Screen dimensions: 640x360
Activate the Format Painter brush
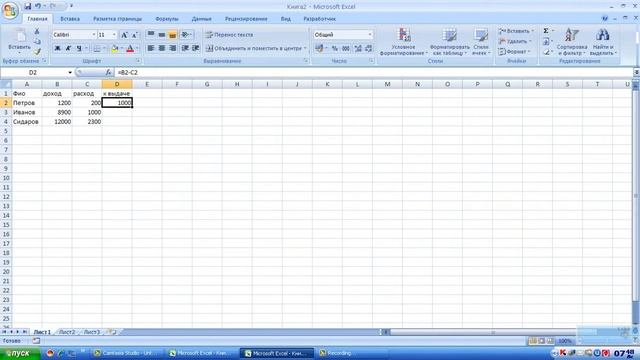(x=37, y=52)
